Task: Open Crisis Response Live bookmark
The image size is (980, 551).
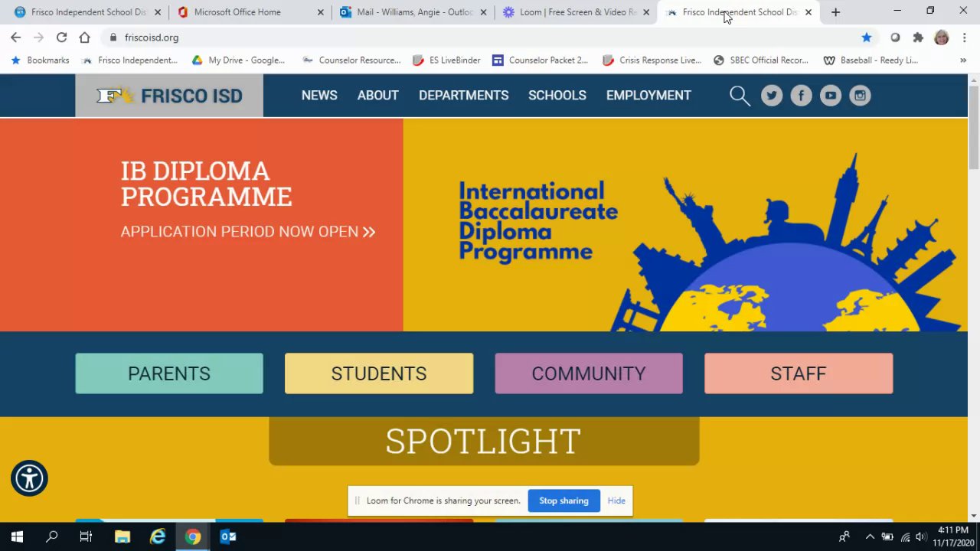Action: coord(652,60)
